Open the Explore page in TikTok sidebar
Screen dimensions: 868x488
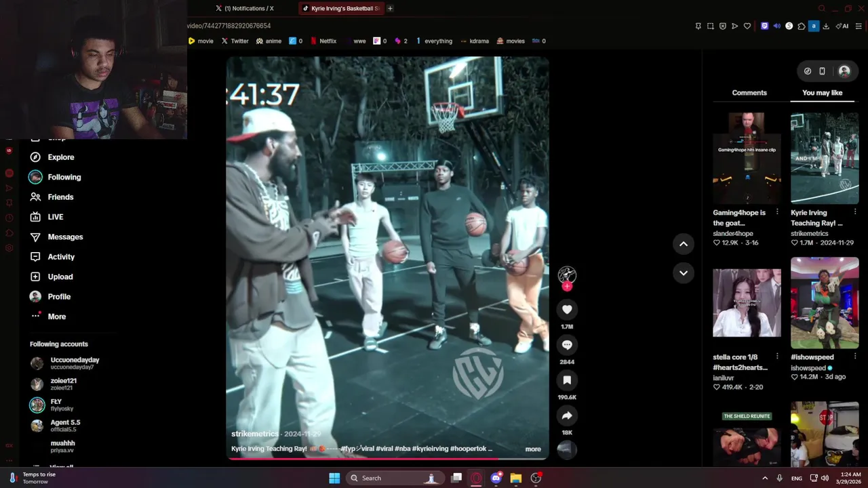click(52, 157)
